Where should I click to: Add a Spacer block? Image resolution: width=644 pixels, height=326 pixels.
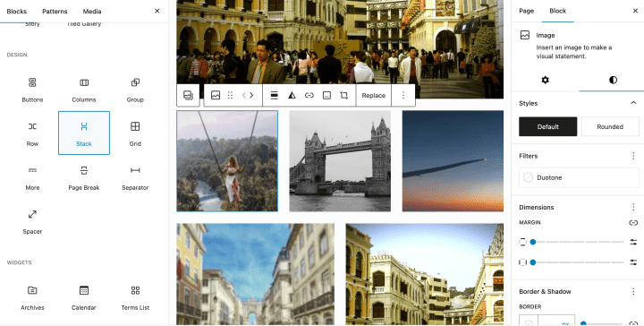point(32,220)
